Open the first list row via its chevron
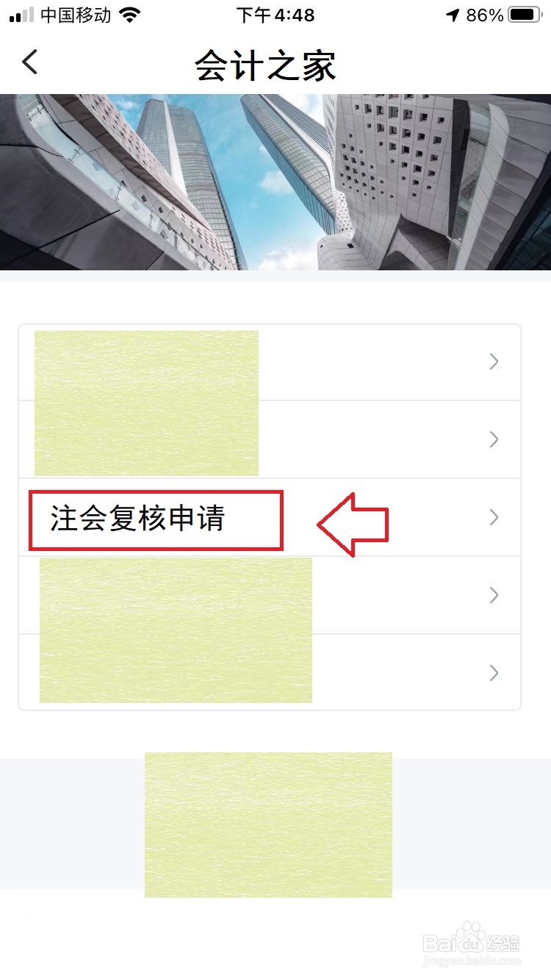Screen dimensions: 551x980 pyautogui.click(x=494, y=361)
